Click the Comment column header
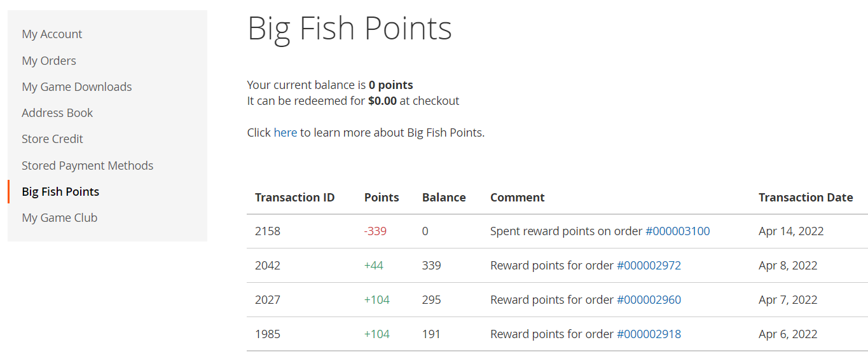The image size is (868, 354). (518, 198)
